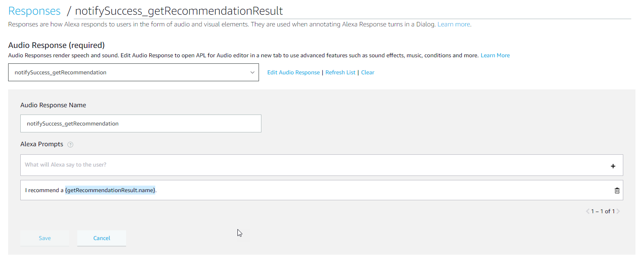644x262 pixels.
Task: Click the Responses breadcrumb link
Action: tap(34, 11)
